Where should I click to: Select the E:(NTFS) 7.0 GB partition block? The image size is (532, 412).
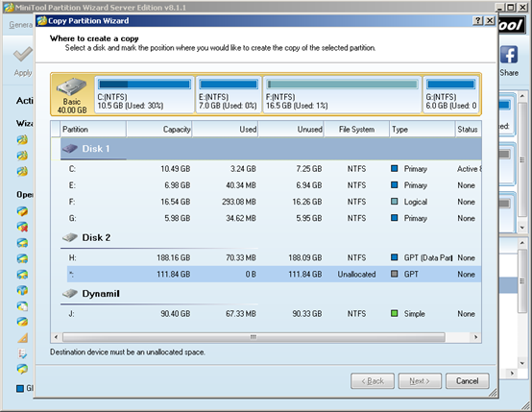coord(229,94)
